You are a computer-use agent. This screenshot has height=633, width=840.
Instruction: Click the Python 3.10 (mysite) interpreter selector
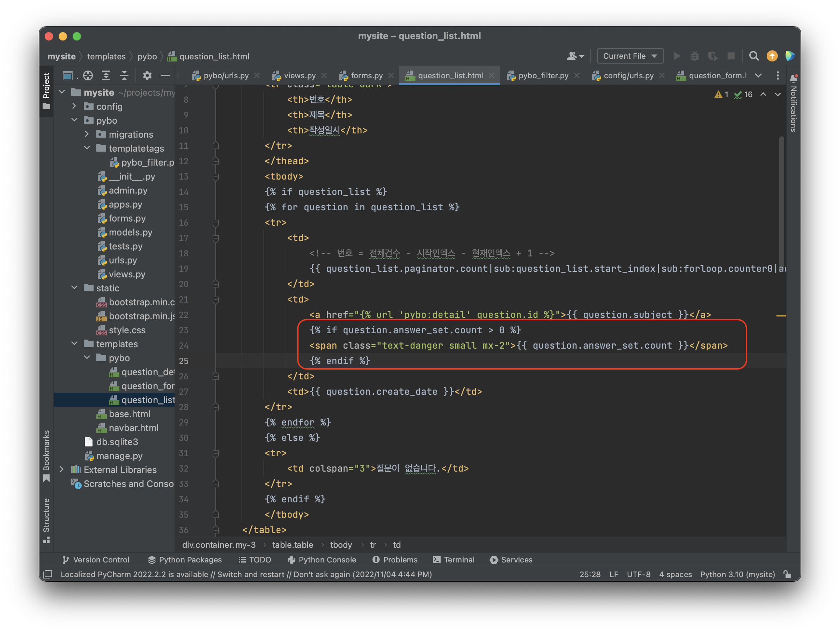pyautogui.click(x=737, y=574)
